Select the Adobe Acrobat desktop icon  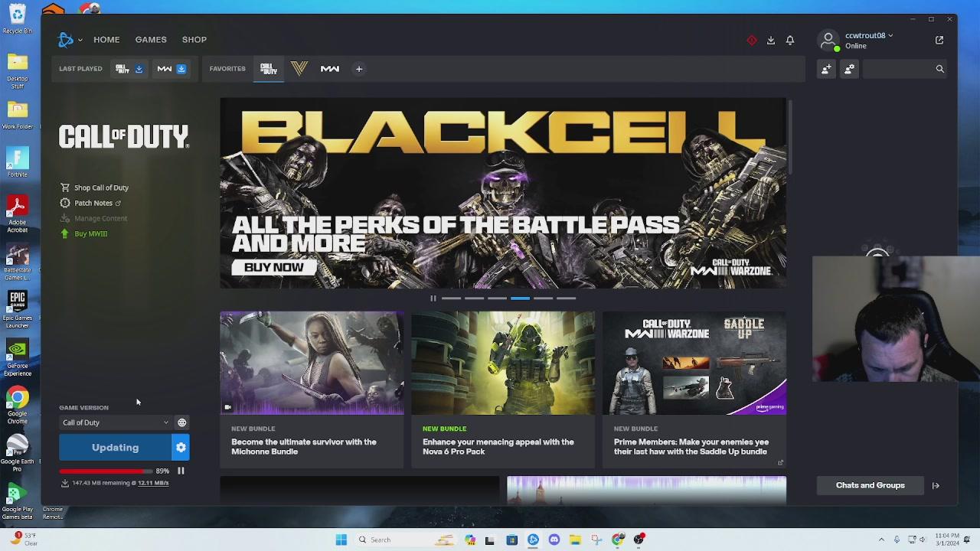pyautogui.click(x=18, y=214)
